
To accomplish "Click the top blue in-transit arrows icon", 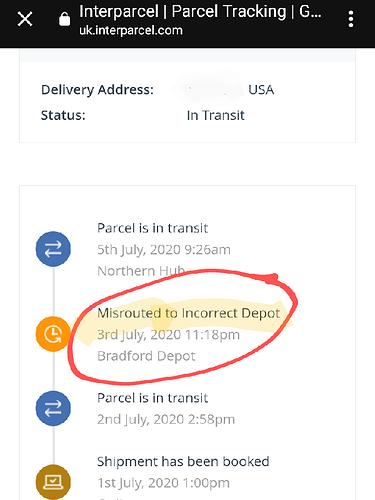I will click(x=53, y=249).
